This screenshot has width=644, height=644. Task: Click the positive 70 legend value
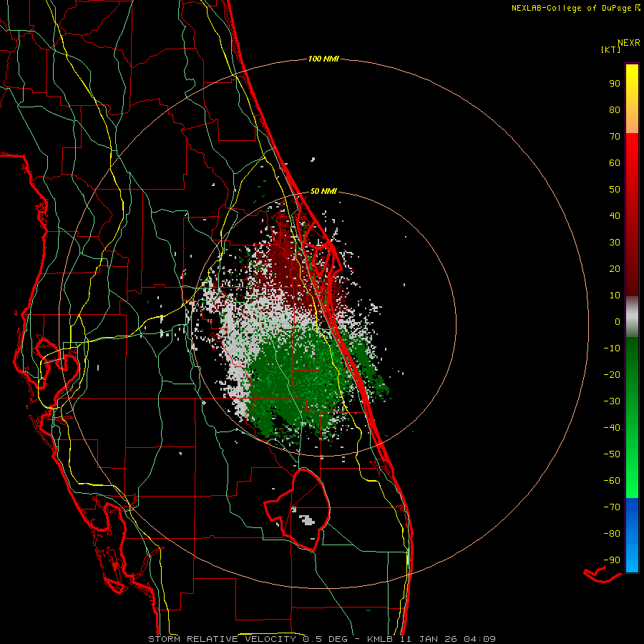pos(615,137)
